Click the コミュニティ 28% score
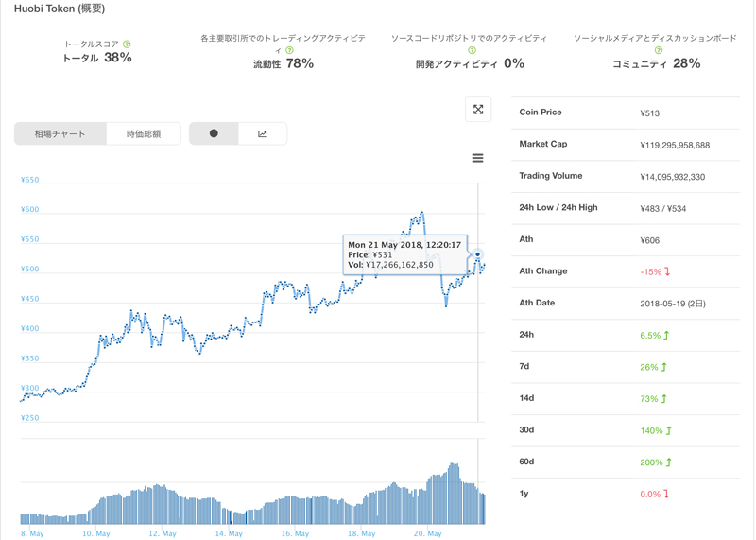This screenshot has height=540, width=756. [x=656, y=63]
